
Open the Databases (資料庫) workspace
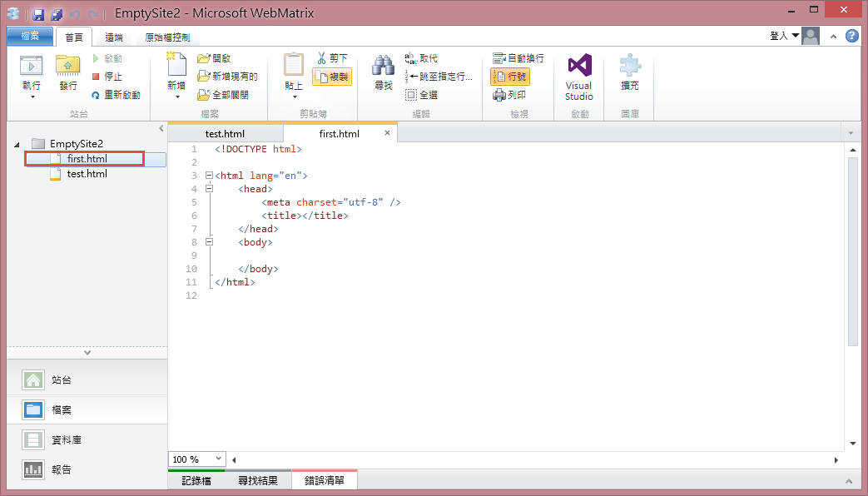coord(87,439)
